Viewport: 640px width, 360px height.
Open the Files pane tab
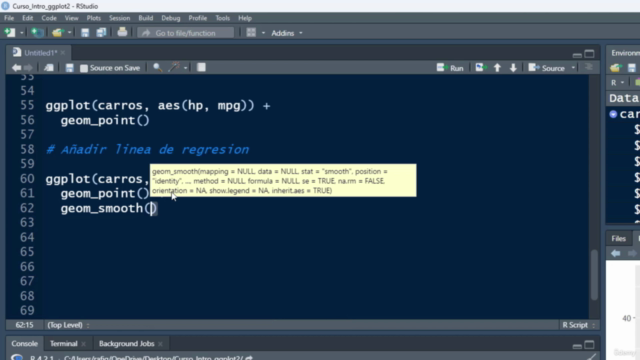pos(618,238)
